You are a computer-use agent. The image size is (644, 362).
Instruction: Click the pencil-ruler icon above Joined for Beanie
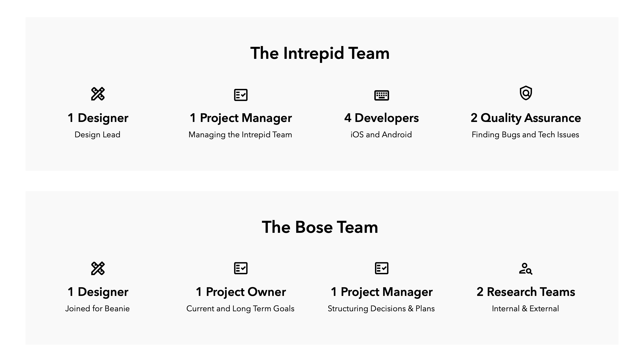tap(98, 268)
